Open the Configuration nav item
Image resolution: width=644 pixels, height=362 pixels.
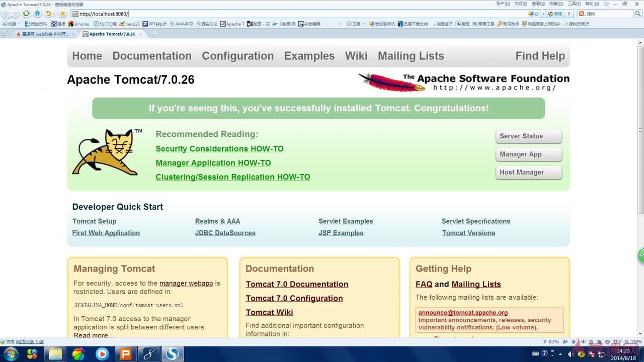[238, 56]
